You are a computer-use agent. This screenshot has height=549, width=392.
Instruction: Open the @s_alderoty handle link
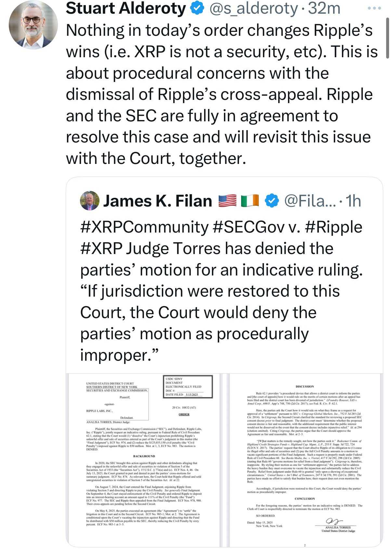coord(253,9)
